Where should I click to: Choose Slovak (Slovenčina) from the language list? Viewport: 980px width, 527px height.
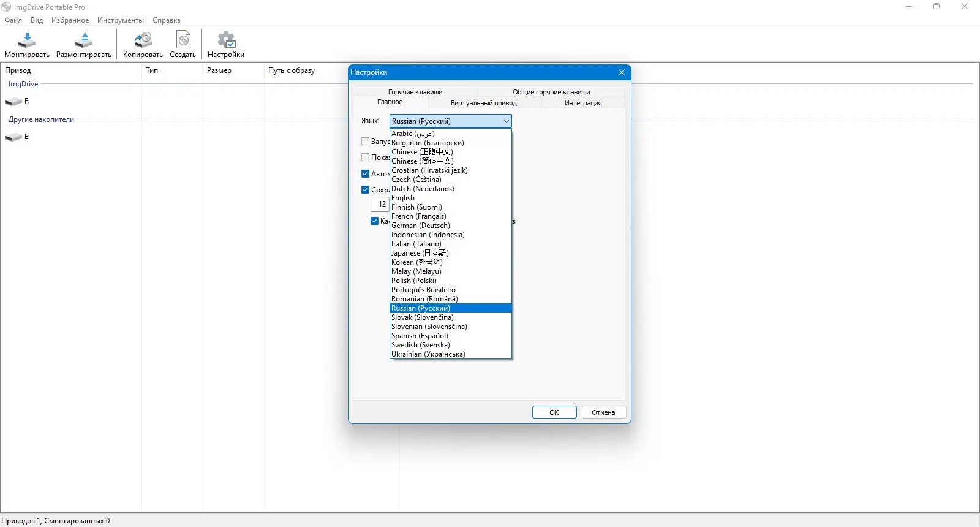coord(451,317)
